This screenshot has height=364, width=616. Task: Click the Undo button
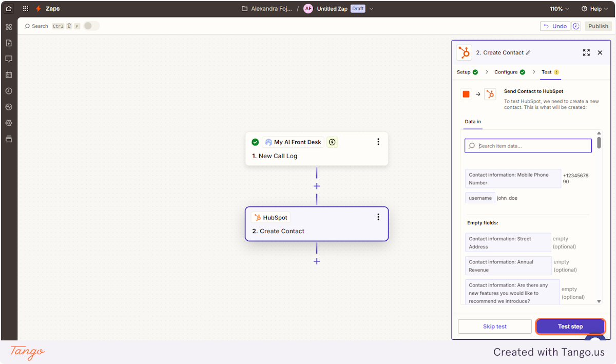(x=555, y=26)
